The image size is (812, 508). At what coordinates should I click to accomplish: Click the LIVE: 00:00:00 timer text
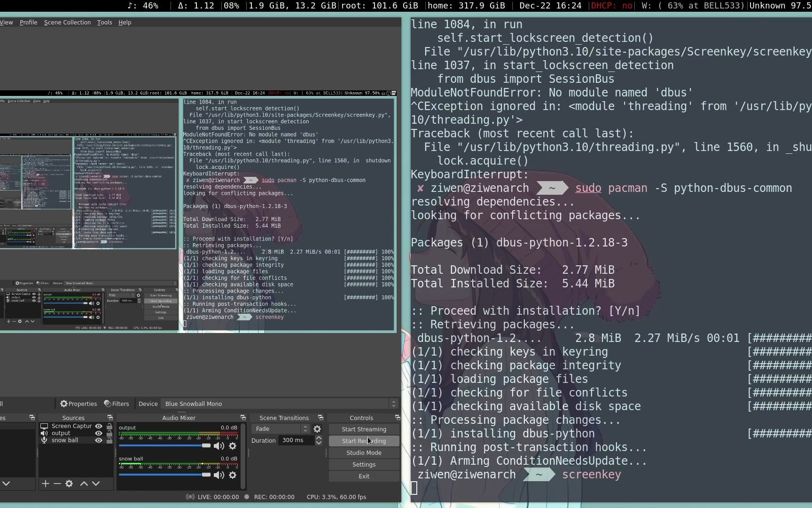218,497
